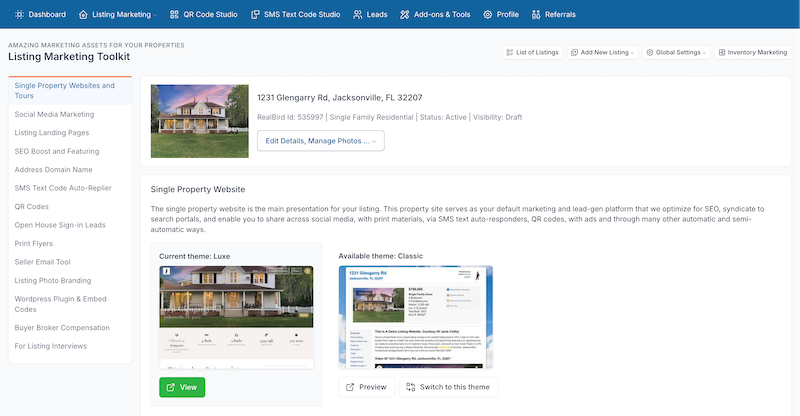Open SMS Text Code Studio
The width and height of the screenshot is (800, 416).
(x=295, y=14)
